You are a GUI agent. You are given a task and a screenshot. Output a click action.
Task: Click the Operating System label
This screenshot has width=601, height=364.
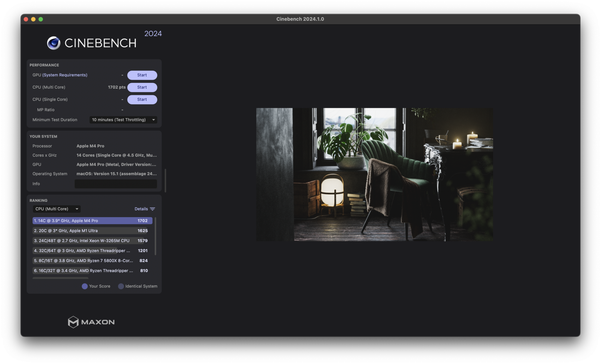50,174
